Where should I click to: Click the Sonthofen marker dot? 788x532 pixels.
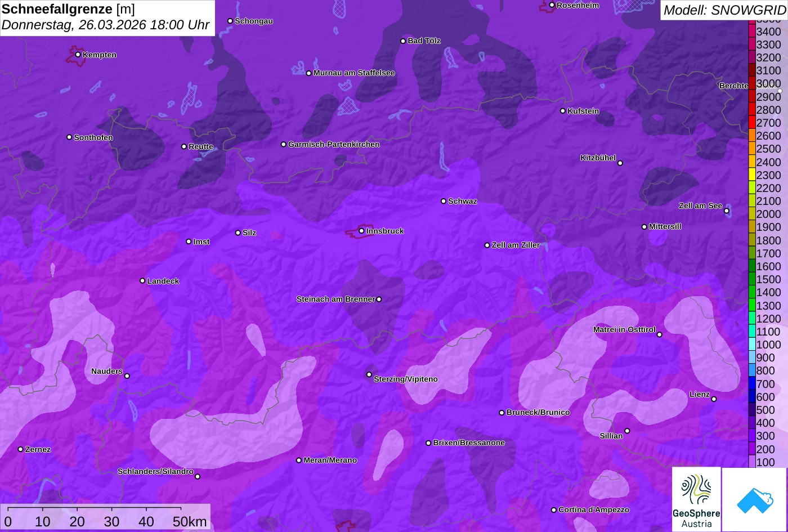click(69, 137)
